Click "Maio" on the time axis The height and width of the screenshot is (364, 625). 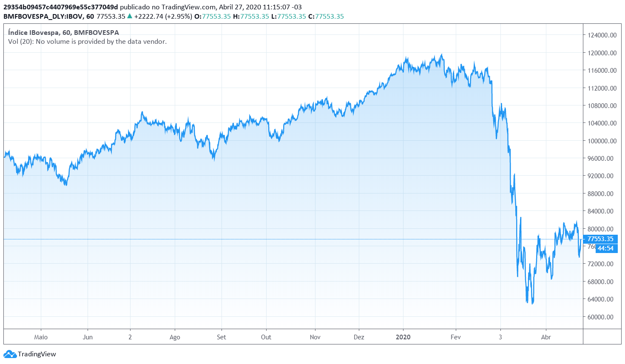[40, 336]
